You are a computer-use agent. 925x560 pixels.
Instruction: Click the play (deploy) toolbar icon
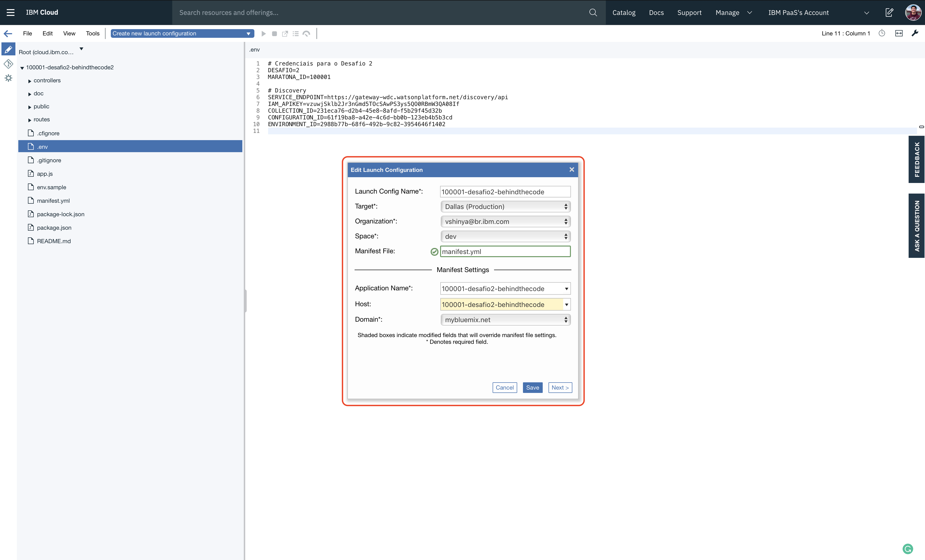click(x=264, y=33)
